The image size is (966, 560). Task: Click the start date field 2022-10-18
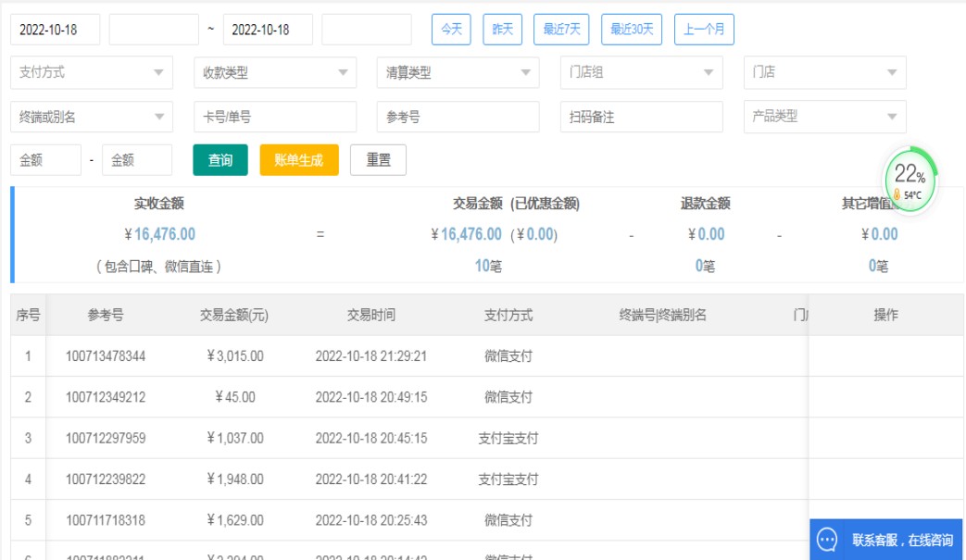coord(56,30)
